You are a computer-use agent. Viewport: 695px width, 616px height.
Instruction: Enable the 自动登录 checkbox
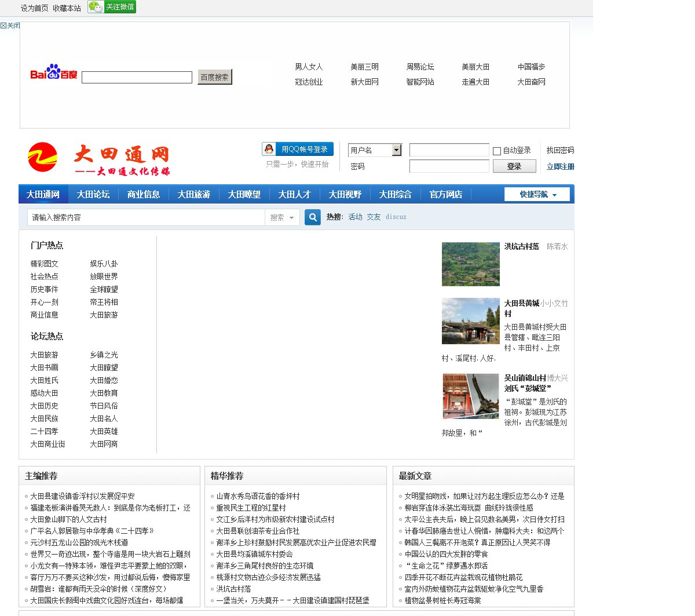coord(497,151)
